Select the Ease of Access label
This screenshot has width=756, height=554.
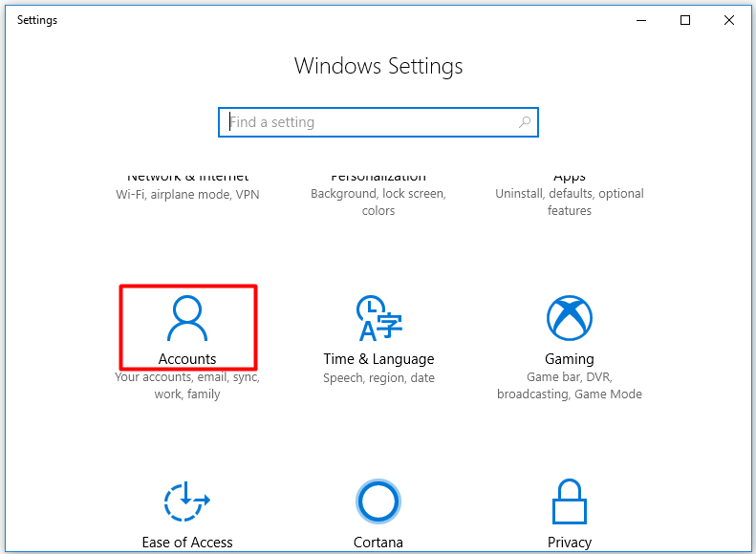pos(187,543)
